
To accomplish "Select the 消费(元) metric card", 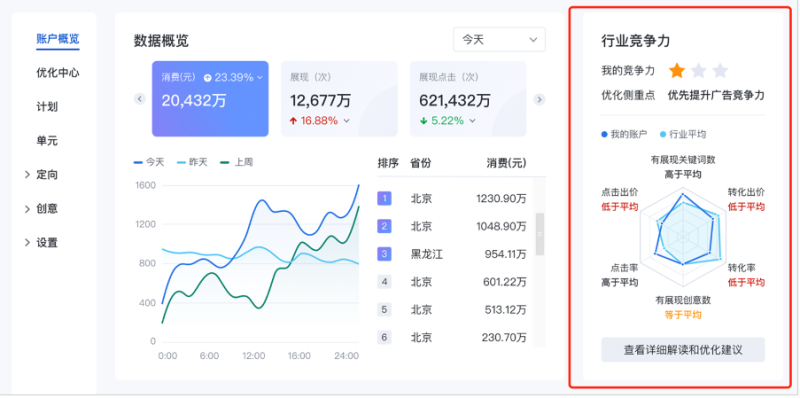I will click(x=210, y=99).
